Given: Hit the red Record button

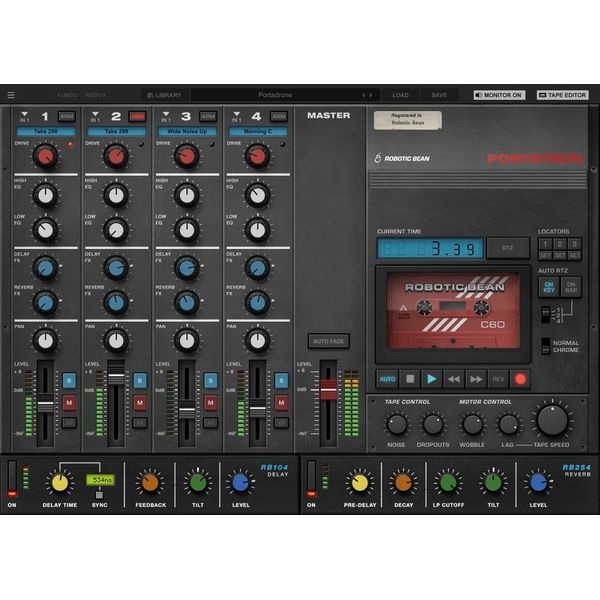Looking at the screenshot, I should coord(520,379).
